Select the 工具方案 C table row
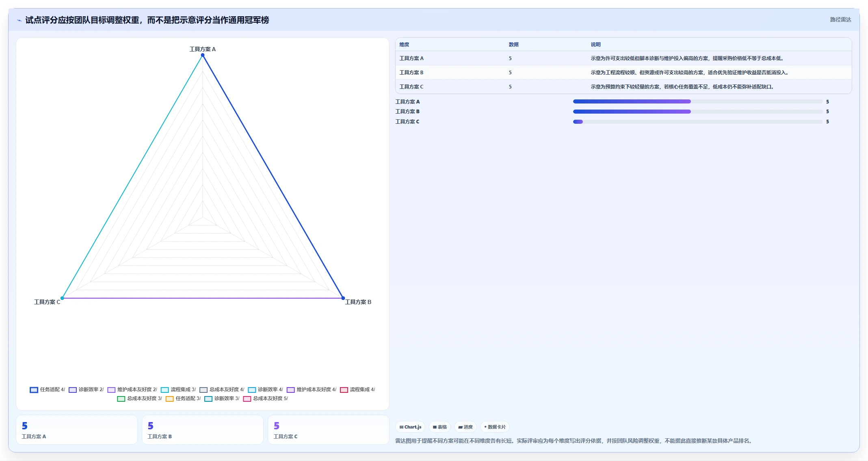Image resolution: width=868 pixels, height=461 pixels. pyautogui.click(x=623, y=87)
